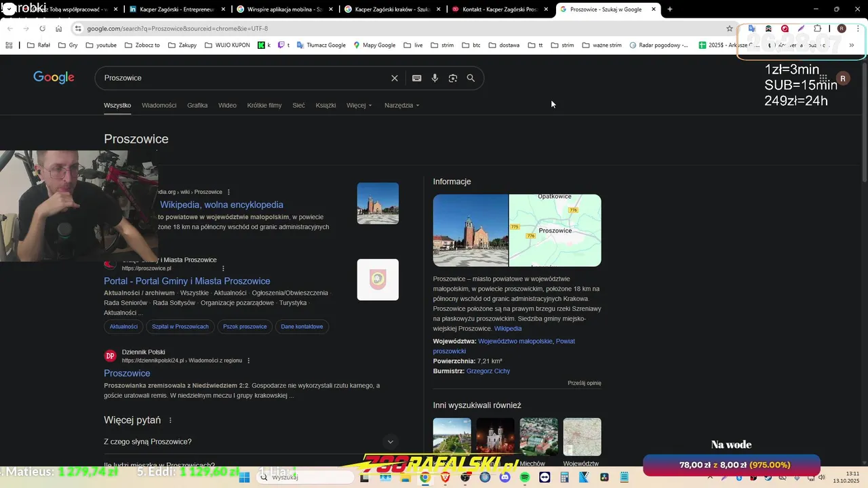This screenshot has width=868, height=488.
Task: Open options beside Więcej pytań
Action: (x=170, y=420)
